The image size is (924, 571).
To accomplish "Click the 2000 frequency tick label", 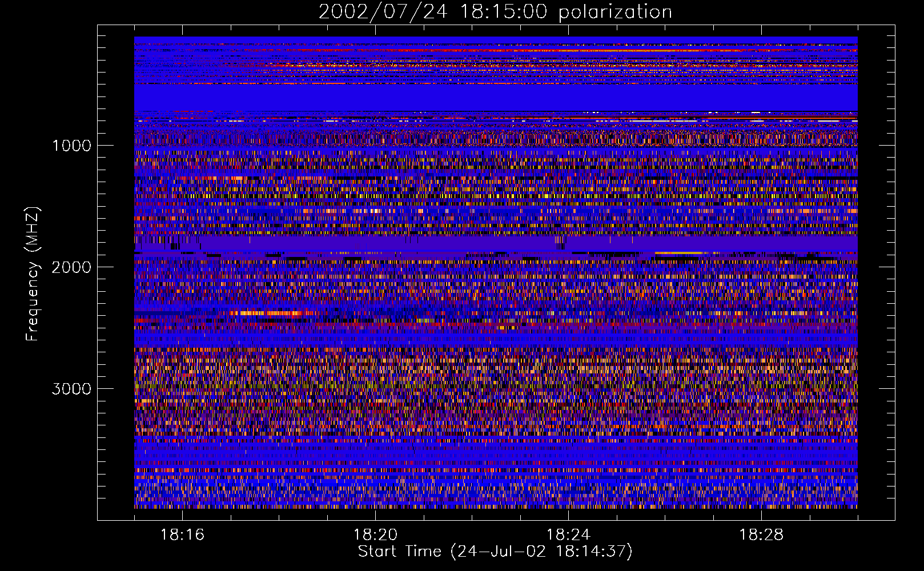I will (71, 267).
